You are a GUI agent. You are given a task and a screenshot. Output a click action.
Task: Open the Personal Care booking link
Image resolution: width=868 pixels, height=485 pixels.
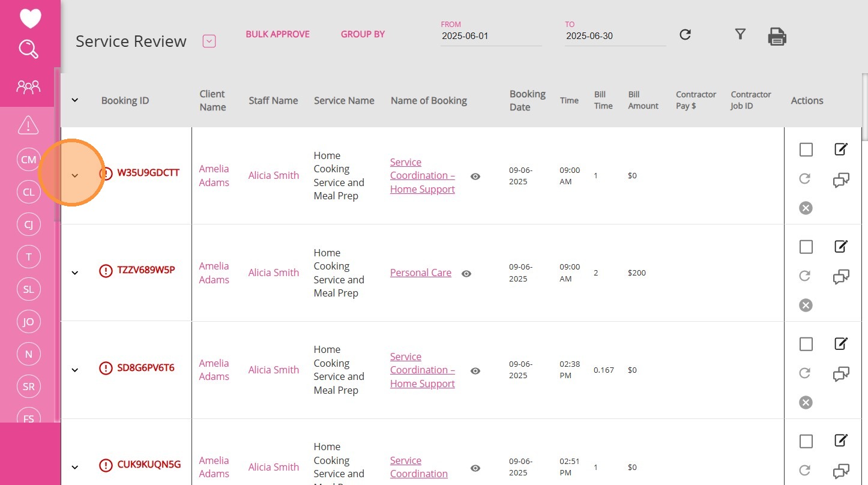pos(420,273)
